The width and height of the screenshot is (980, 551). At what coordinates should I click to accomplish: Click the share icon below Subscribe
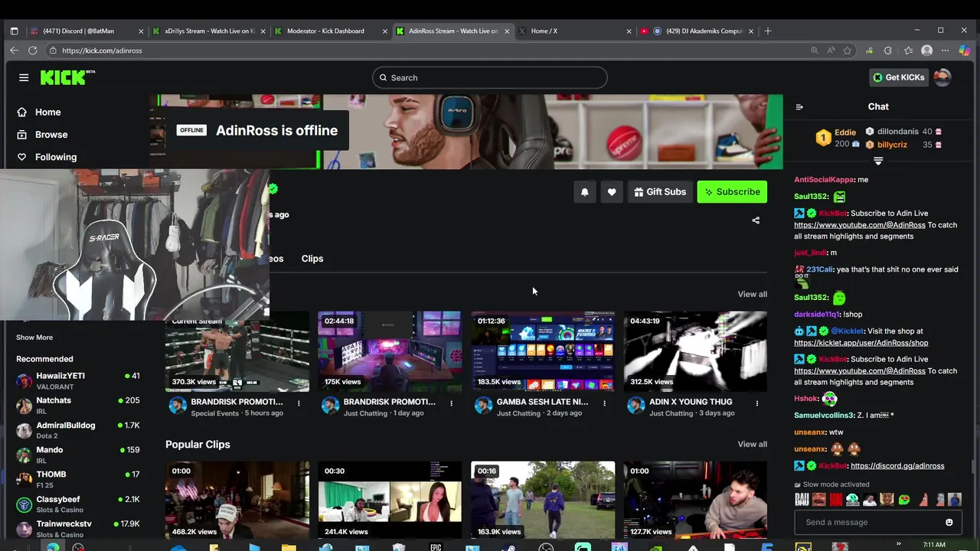(756, 220)
